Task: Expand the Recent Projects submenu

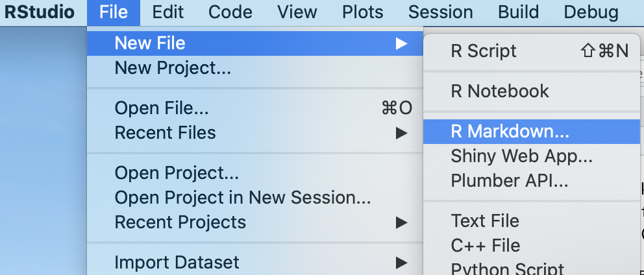Action: [180, 222]
